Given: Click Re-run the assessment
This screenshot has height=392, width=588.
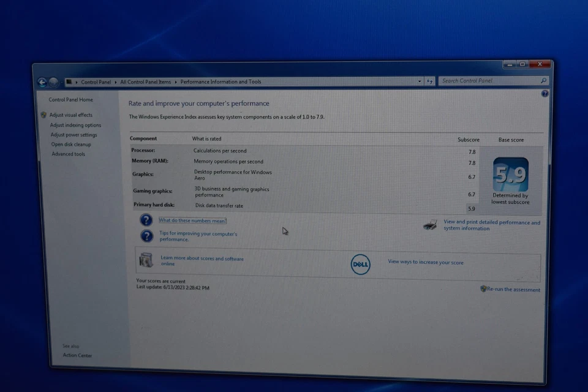Looking at the screenshot, I should click(514, 289).
